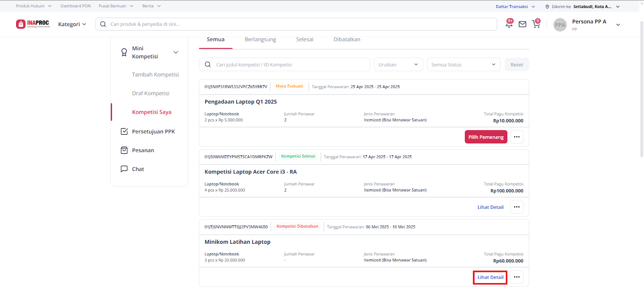Open more options for Kompetisi Laptop Acer Core i3

click(x=517, y=207)
